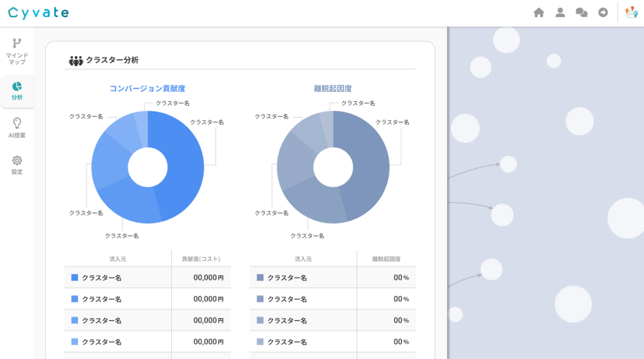This screenshot has height=359, width=644.
Task: Select the 分析 pie chart sidebar item
Action: click(x=17, y=91)
